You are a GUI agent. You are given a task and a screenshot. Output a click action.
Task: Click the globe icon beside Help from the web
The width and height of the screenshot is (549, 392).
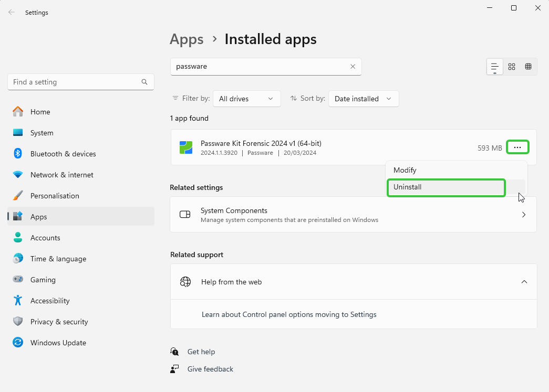185,282
